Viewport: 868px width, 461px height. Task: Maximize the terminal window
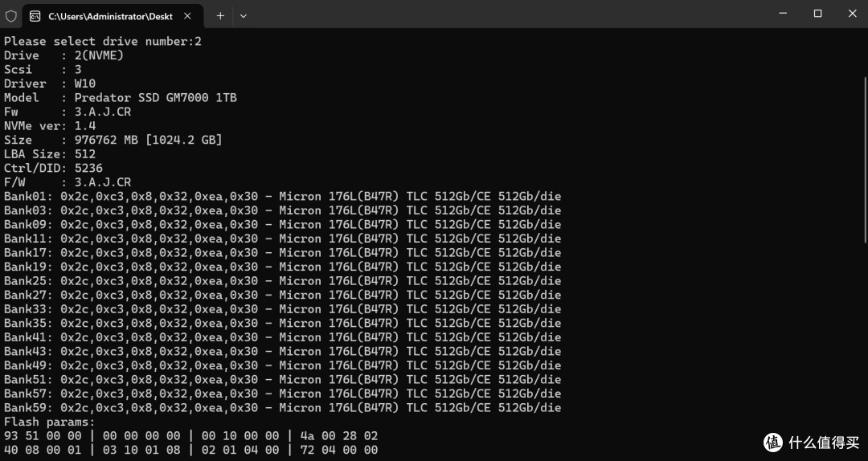pyautogui.click(x=817, y=14)
